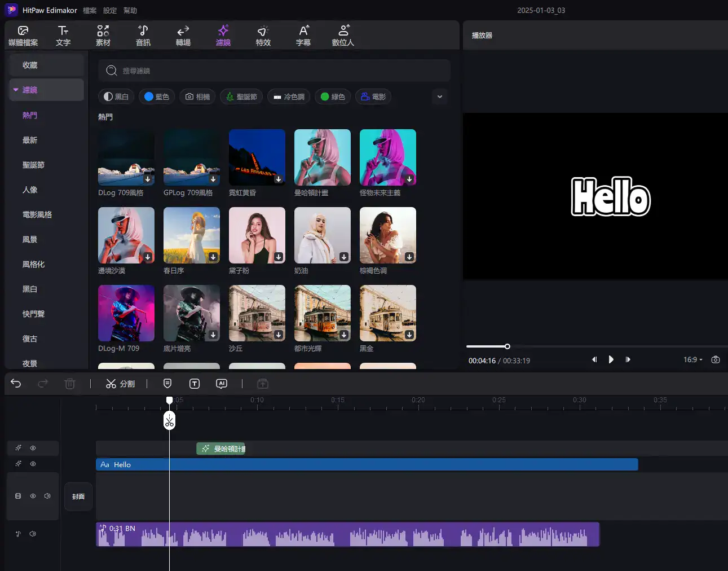This screenshot has width=728, height=571.
Task: Open the 數位人 digital human panel
Action: tap(343, 35)
